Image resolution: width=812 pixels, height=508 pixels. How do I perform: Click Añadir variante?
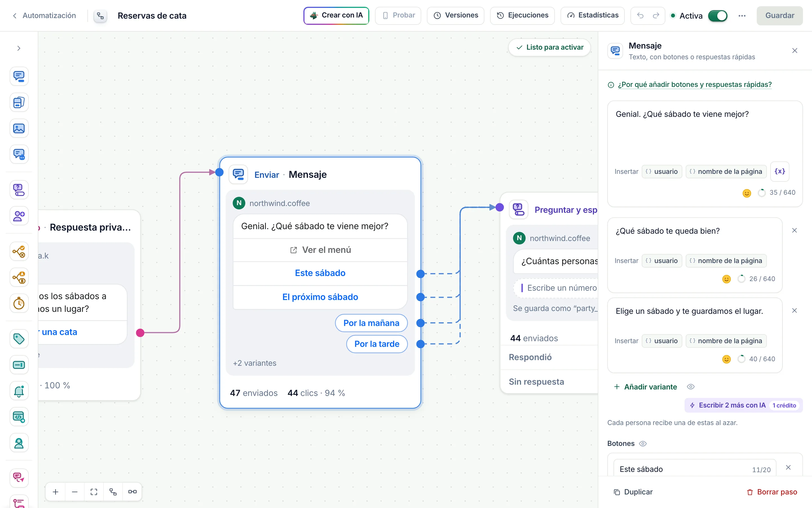pos(645,387)
